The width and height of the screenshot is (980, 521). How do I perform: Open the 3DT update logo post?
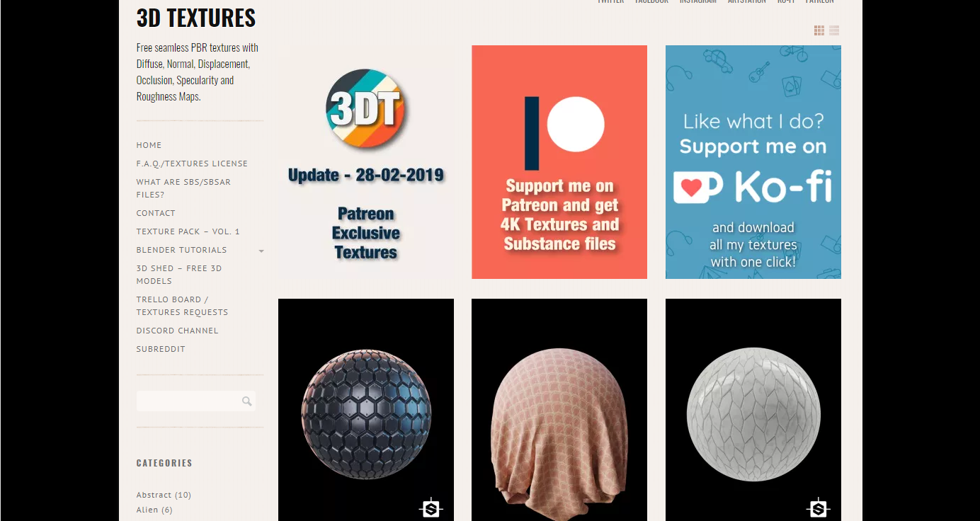[x=366, y=162]
